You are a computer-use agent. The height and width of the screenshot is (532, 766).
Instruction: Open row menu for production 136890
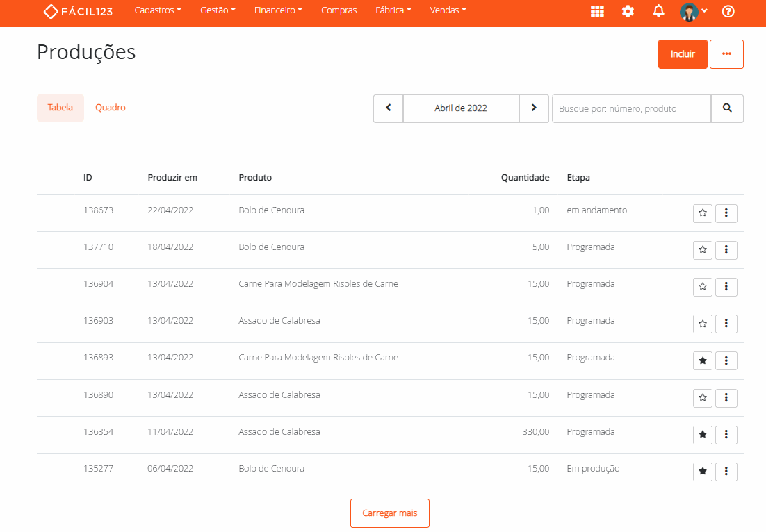click(726, 398)
